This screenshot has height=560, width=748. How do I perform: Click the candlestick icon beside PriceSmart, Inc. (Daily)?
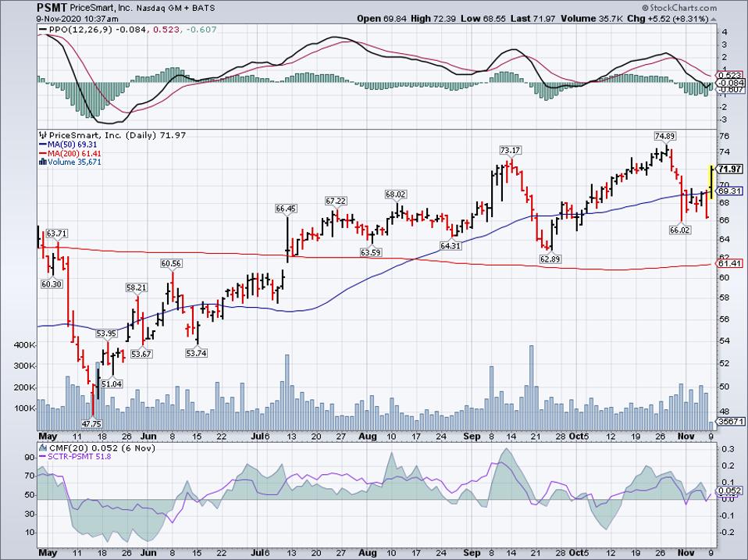click(x=42, y=135)
